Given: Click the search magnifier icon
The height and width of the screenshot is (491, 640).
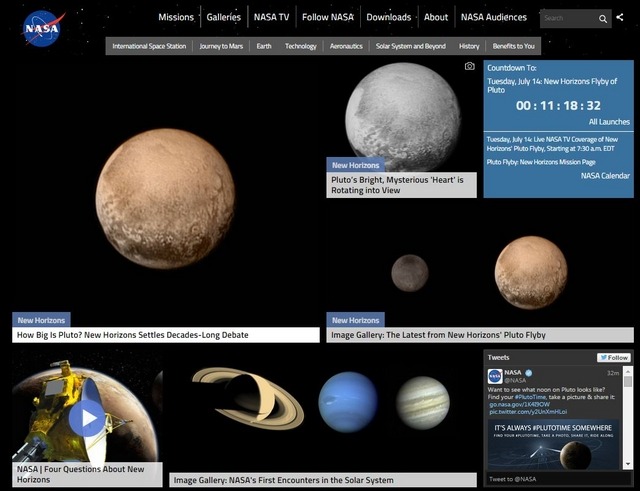Looking at the screenshot, I should pyautogui.click(x=602, y=19).
